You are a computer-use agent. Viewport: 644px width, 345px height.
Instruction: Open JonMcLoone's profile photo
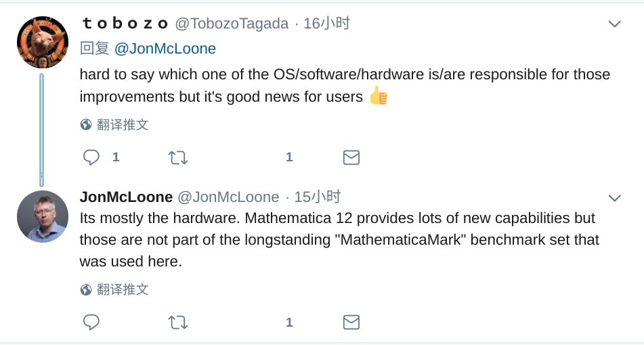pyautogui.click(x=43, y=216)
